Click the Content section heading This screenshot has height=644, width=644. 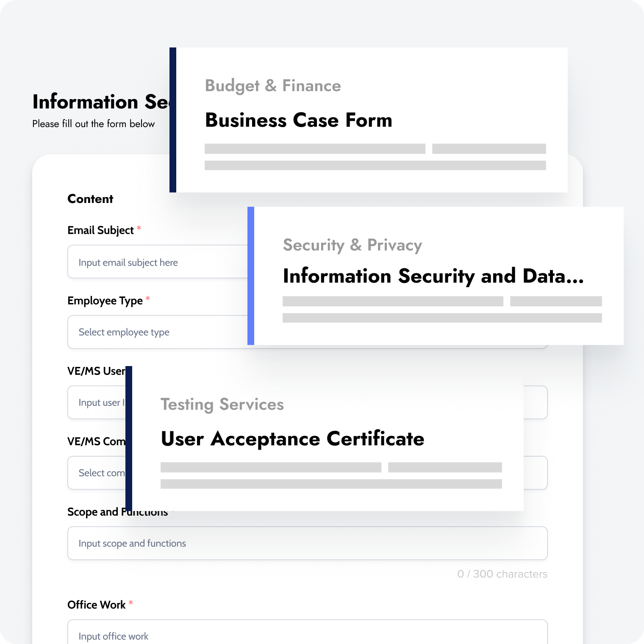(x=90, y=199)
